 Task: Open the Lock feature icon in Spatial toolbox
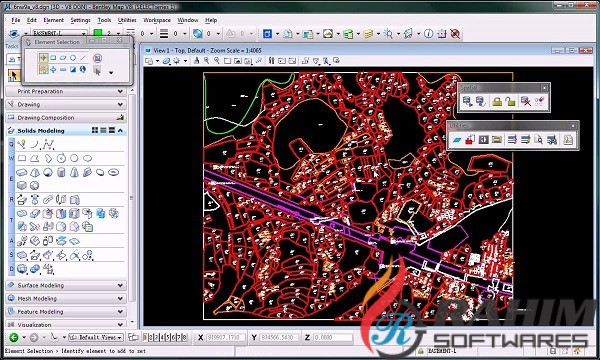(497, 101)
